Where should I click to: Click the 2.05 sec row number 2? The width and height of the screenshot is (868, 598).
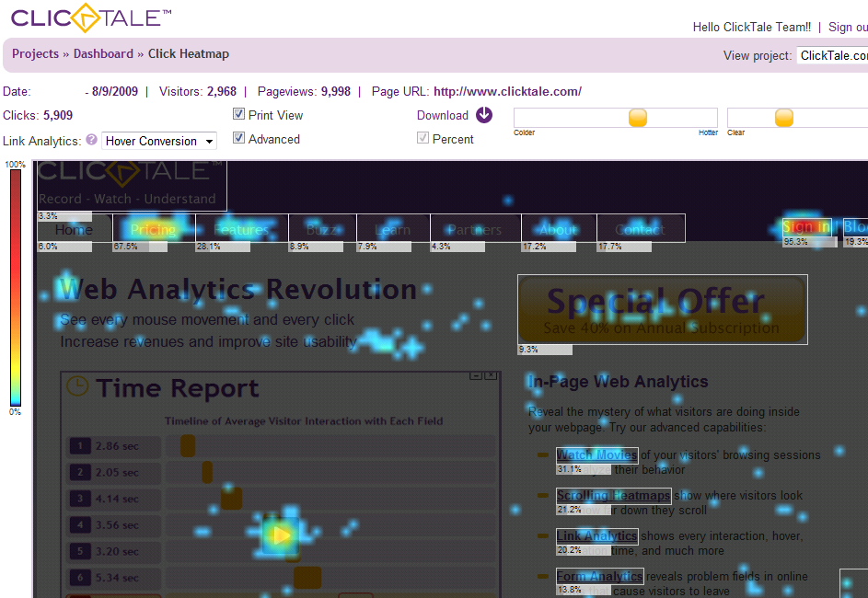point(113,473)
